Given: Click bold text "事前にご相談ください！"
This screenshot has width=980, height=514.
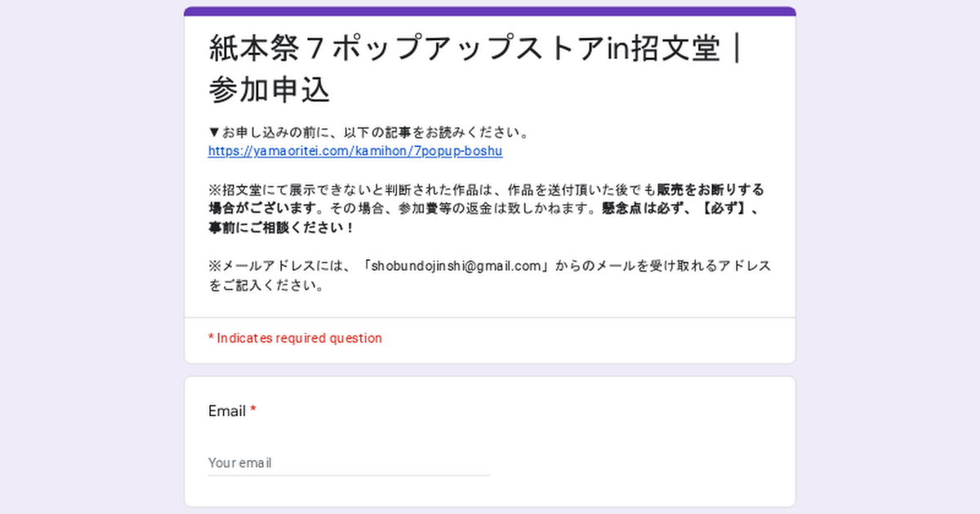Looking at the screenshot, I should point(282,228).
